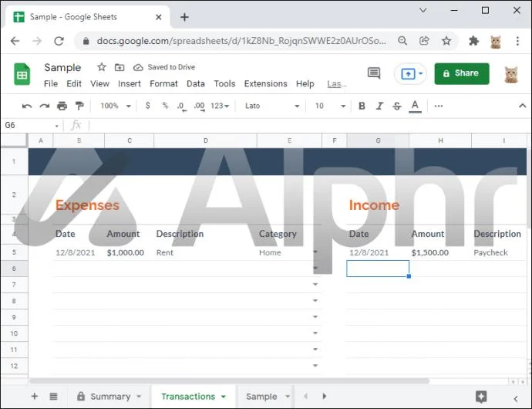Viewport: 532px width, 409px height.
Task: Click the add sheet plus button
Action: click(x=34, y=396)
